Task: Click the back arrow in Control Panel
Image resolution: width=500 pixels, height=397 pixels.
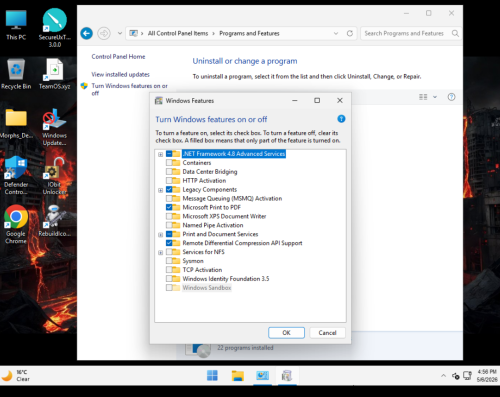Action: 87,33
